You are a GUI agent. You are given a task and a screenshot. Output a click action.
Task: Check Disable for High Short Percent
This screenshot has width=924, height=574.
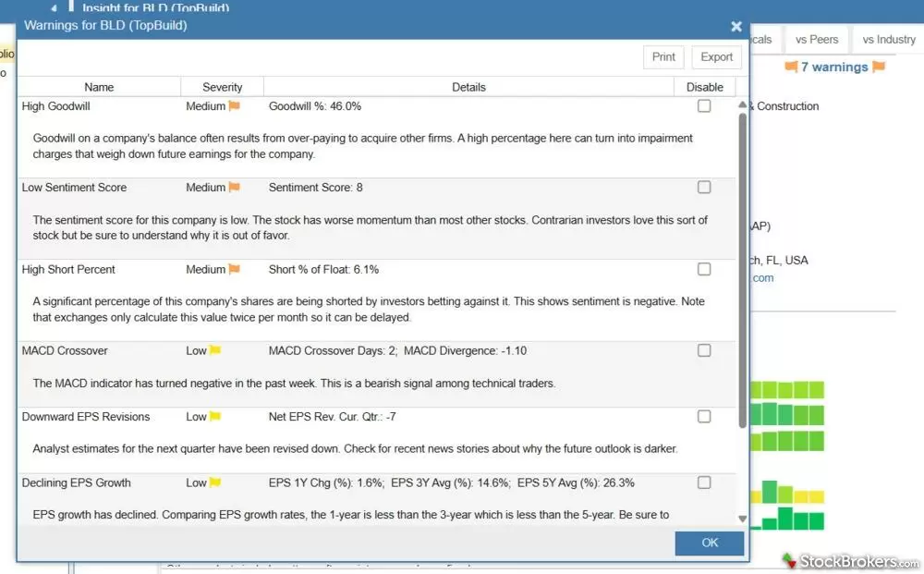coord(704,269)
